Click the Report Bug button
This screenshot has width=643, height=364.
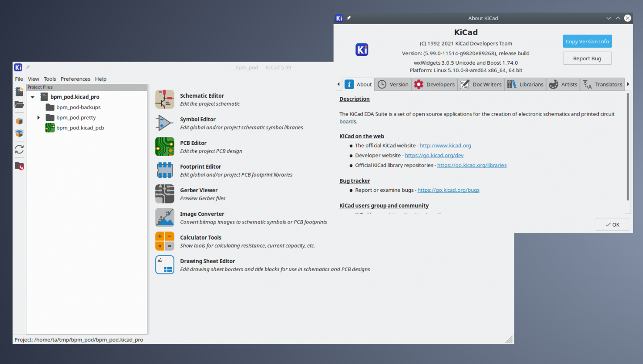(587, 58)
